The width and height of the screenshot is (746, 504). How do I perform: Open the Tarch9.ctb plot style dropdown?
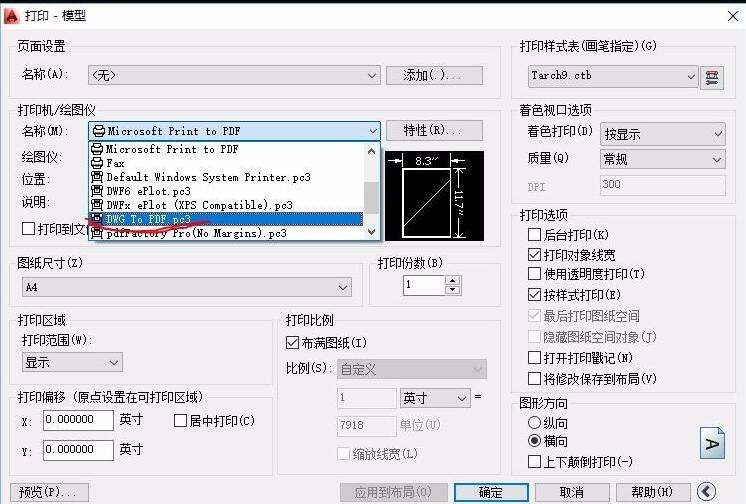613,76
